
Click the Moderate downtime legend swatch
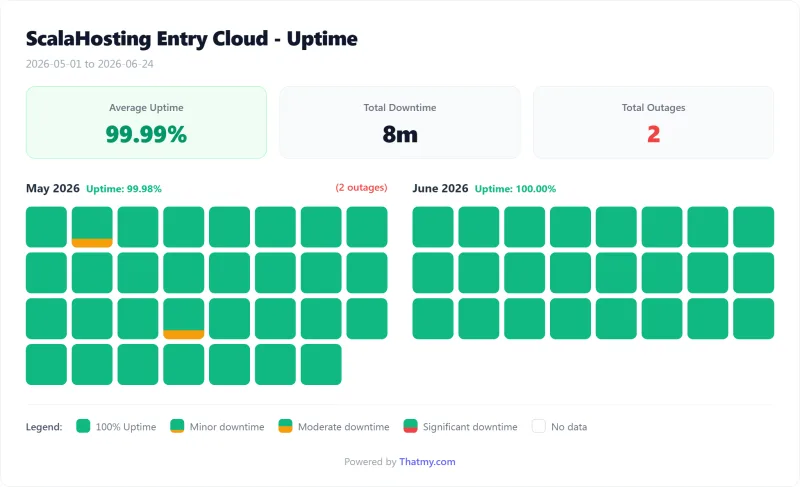[x=285, y=426]
